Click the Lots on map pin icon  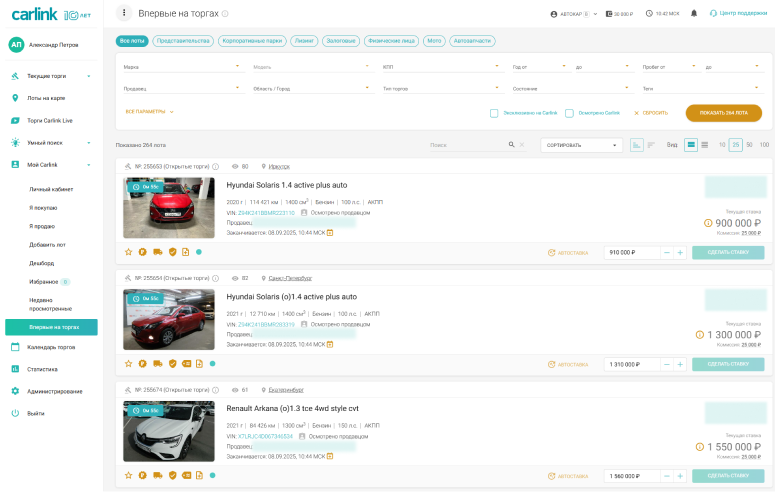(15, 98)
